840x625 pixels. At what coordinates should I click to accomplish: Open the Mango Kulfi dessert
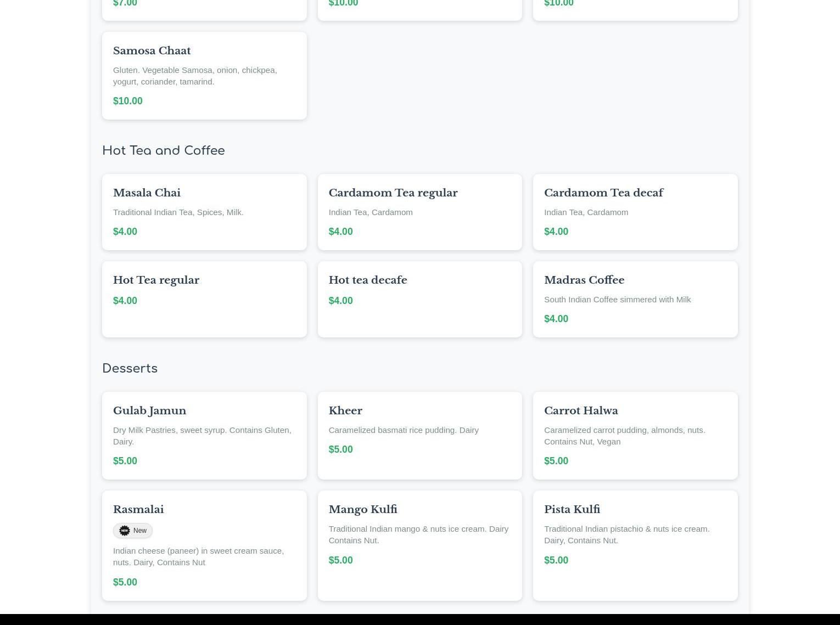pos(419,545)
